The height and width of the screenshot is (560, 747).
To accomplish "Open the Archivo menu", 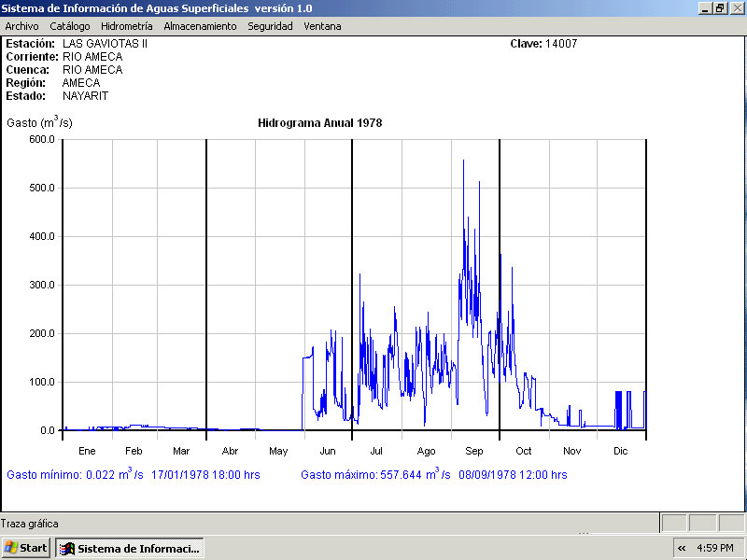I will pos(21,26).
